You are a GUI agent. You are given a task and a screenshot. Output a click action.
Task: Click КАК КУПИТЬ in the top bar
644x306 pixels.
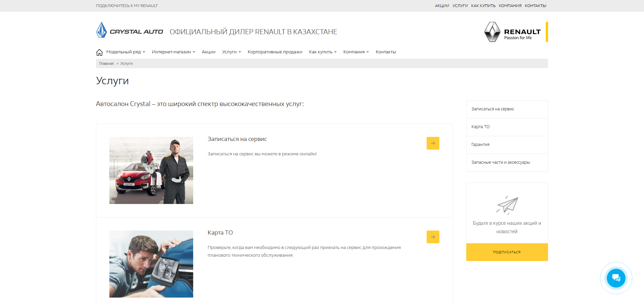click(x=483, y=6)
